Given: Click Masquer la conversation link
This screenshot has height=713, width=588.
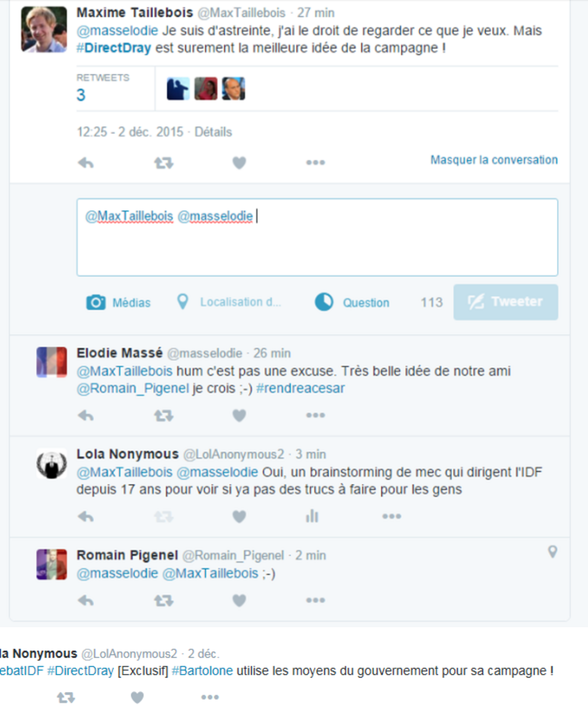Looking at the screenshot, I should click(494, 160).
